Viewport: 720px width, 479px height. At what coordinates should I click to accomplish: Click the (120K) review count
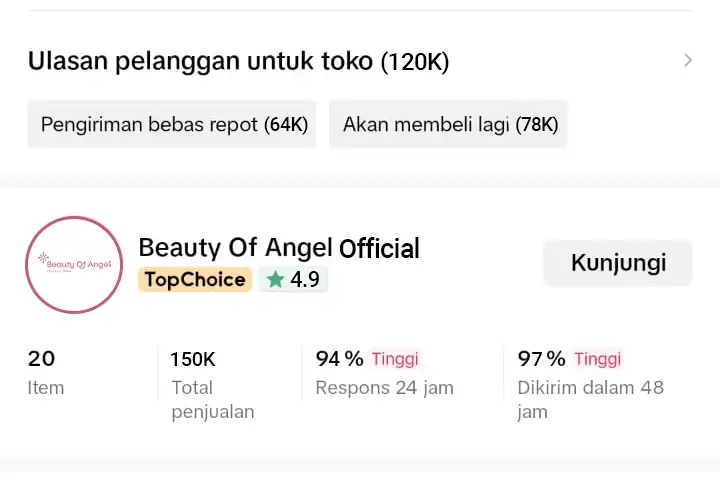click(x=415, y=62)
